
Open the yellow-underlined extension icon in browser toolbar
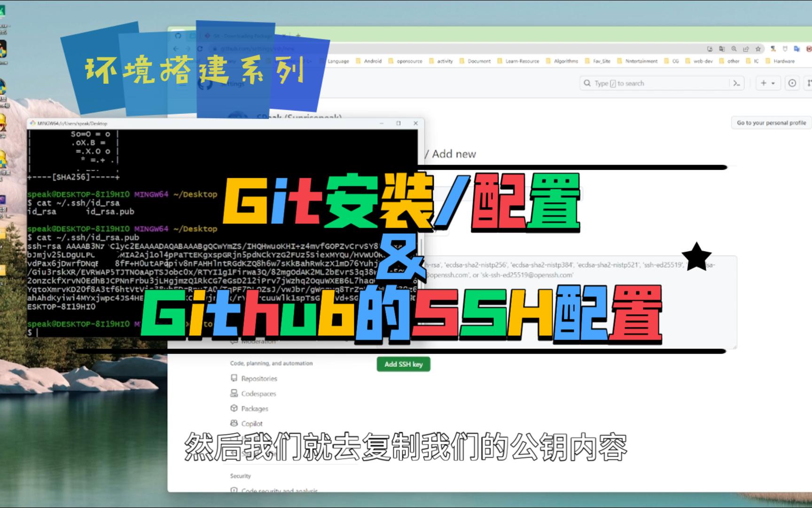click(x=773, y=49)
